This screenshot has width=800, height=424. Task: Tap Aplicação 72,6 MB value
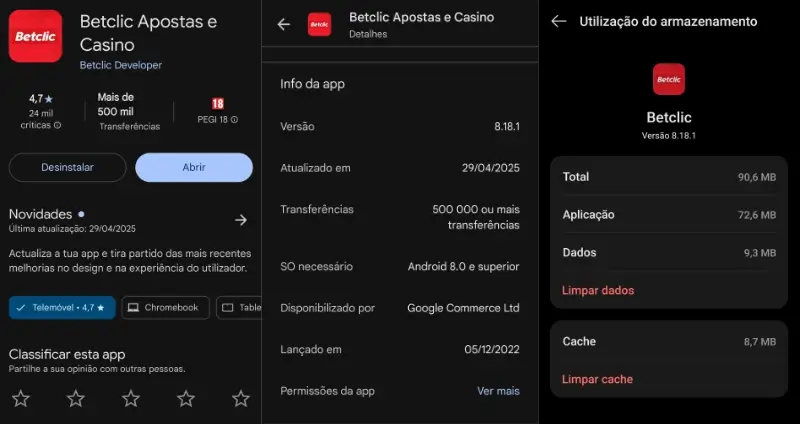click(x=757, y=215)
